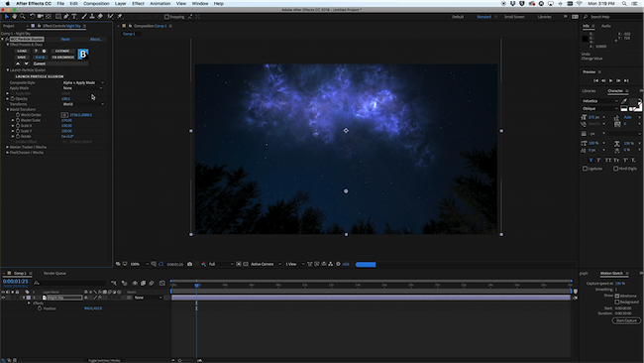This screenshot has height=363, width=644.
Task: Click the World Center crosshair picker
Action: [x=64, y=115]
